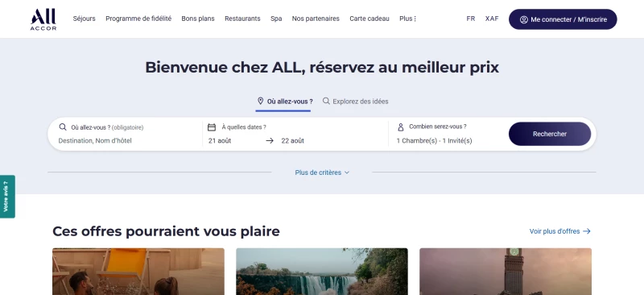The width and height of the screenshot is (644, 295).
Task: Click the ALL Accor logo
Action: coord(43,19)
